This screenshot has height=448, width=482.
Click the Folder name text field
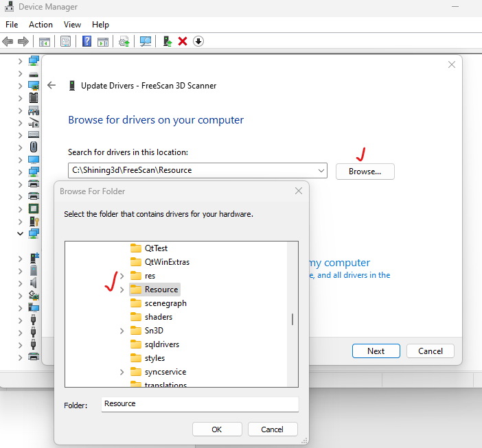[200, 404]
